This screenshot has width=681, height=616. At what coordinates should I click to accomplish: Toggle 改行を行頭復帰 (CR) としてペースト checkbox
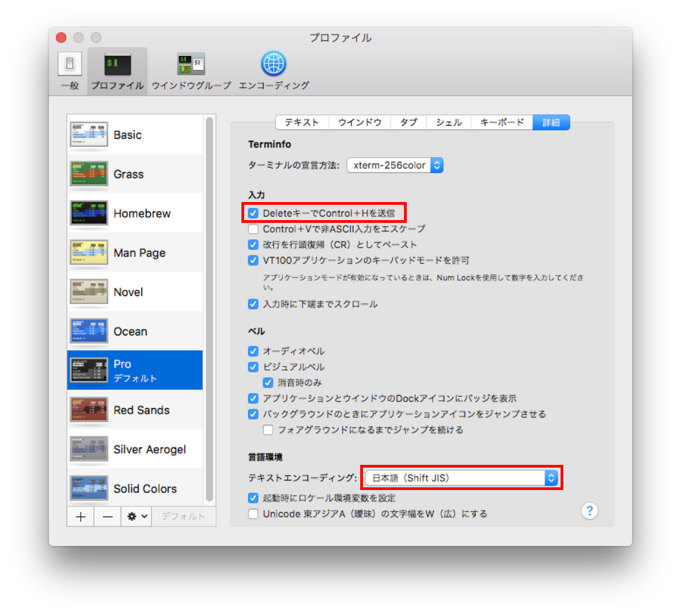pyautogui.click(x=253, y=244)
